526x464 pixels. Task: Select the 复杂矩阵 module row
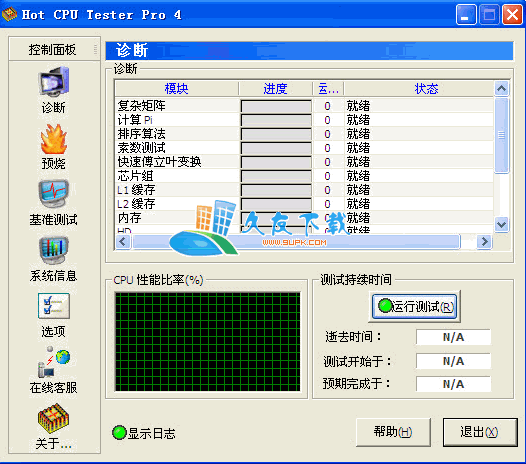(304, 106)
